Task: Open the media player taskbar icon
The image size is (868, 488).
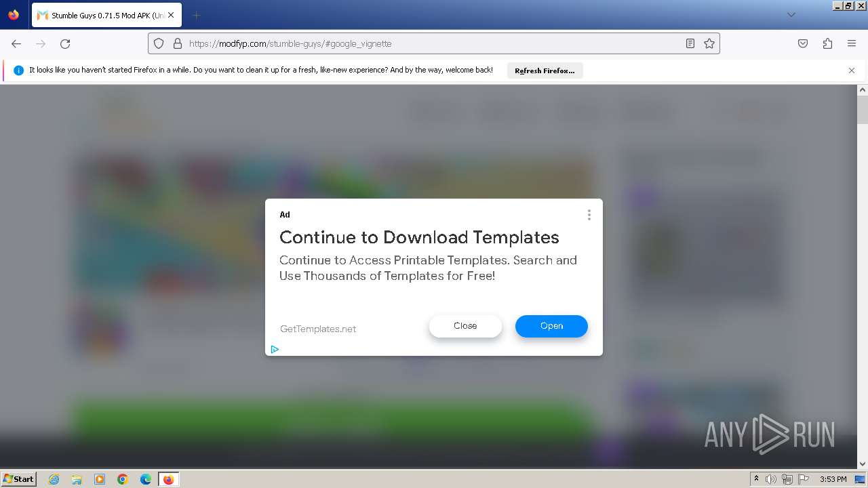Action: 100,479
